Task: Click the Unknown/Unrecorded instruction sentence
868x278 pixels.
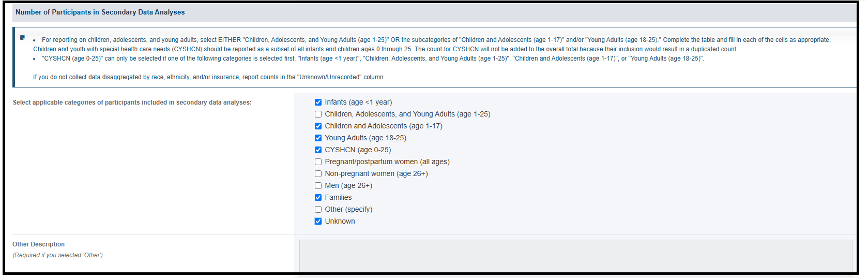Action: 209,77
